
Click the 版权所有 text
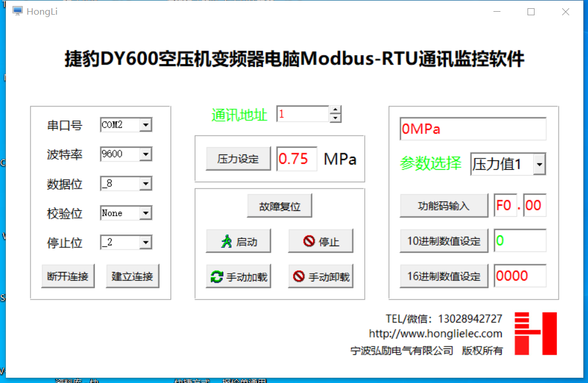click(482, 351)
